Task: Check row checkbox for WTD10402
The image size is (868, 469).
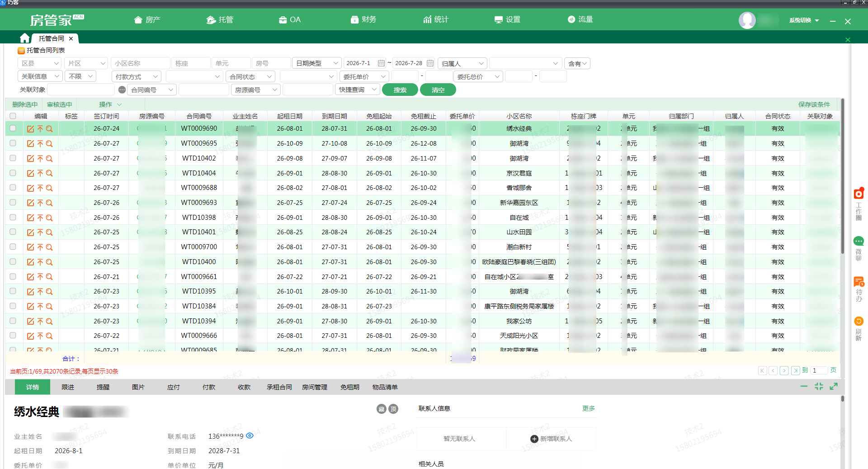Action: [x=13, y=158]
